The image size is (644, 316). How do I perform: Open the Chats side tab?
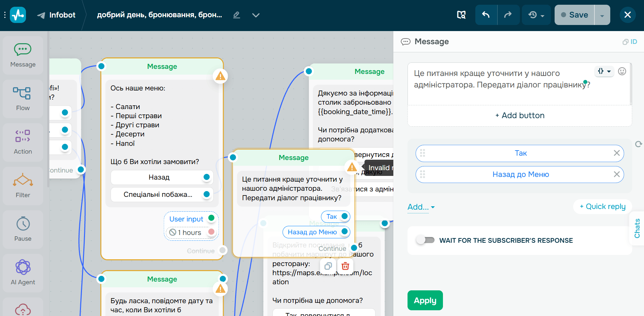coord(637,228)
